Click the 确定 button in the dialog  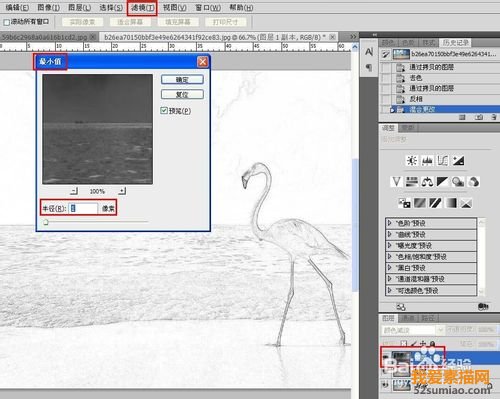pos(182,79)
